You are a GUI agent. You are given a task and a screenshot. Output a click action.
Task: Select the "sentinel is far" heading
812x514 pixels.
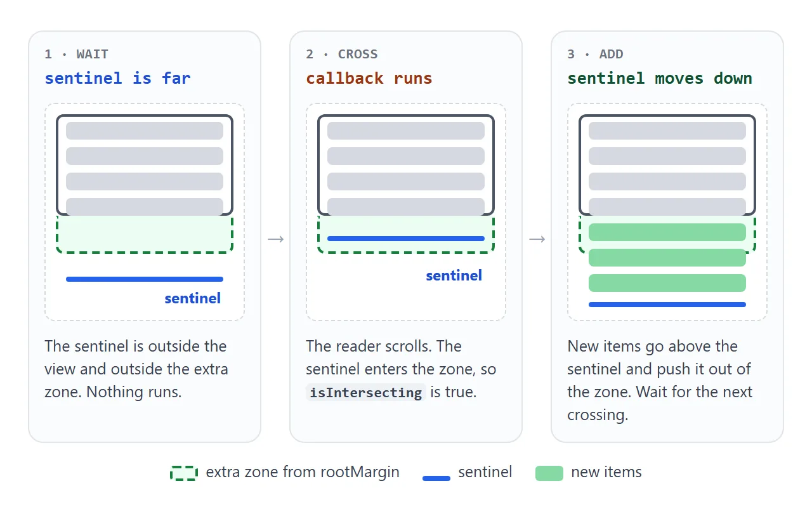(117, 78)
